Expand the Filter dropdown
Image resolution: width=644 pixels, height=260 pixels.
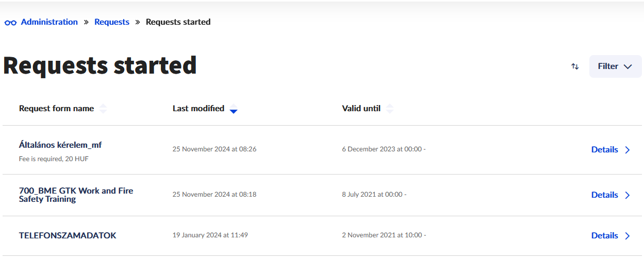pyautogui.click(x=615, y=66)
